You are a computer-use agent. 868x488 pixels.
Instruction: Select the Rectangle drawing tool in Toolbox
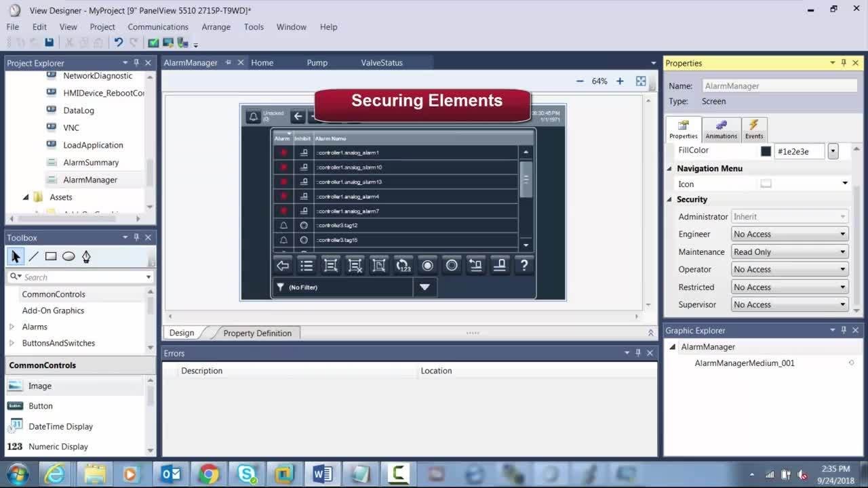(51, 256)
